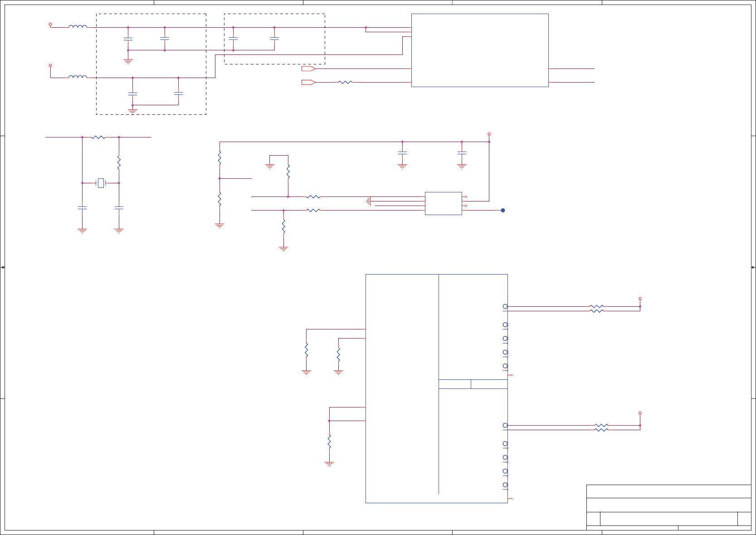
Task: Click the lower red off-page port symbol
Action: [x=308, y=82]
